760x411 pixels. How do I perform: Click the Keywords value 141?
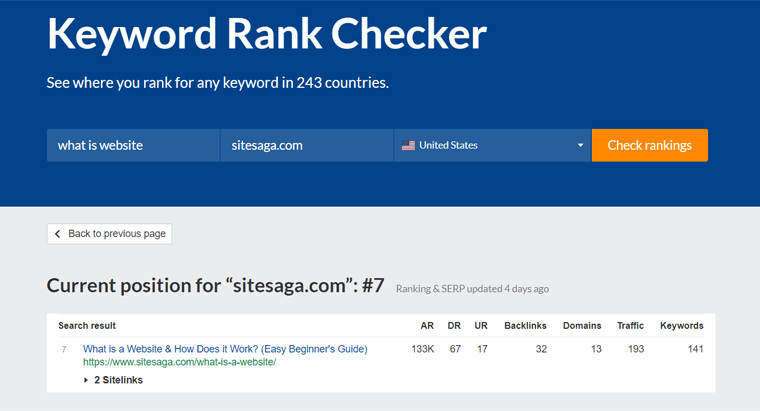pos(696,349)
